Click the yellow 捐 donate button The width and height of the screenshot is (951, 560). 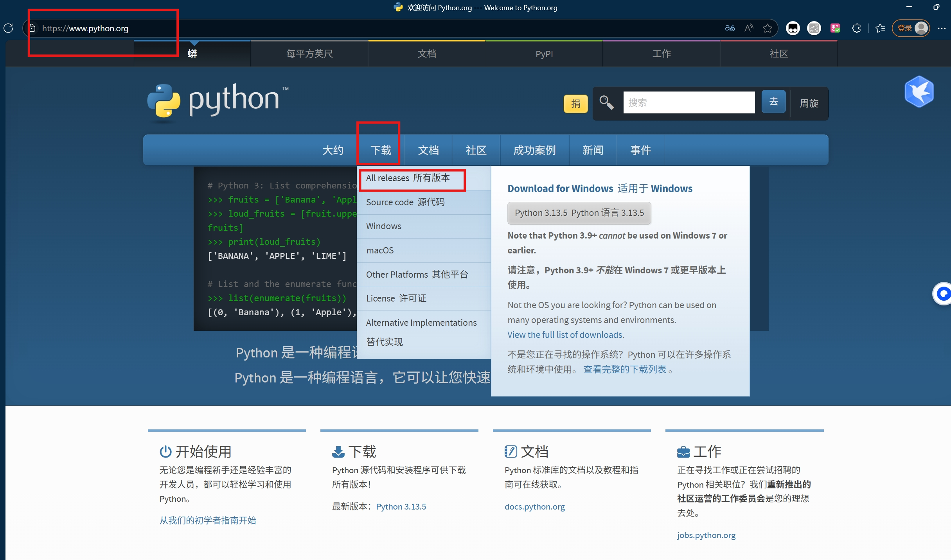tap(575, 104)
